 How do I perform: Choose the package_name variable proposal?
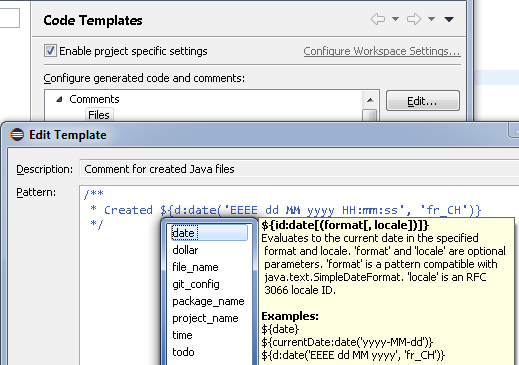209,301
